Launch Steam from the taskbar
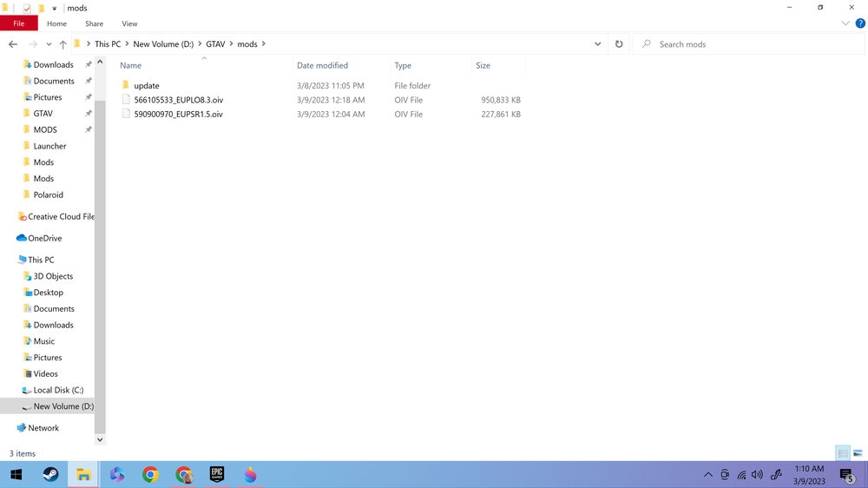The height and width of the screenshot is (488, 868). click(x=50, y=475)
